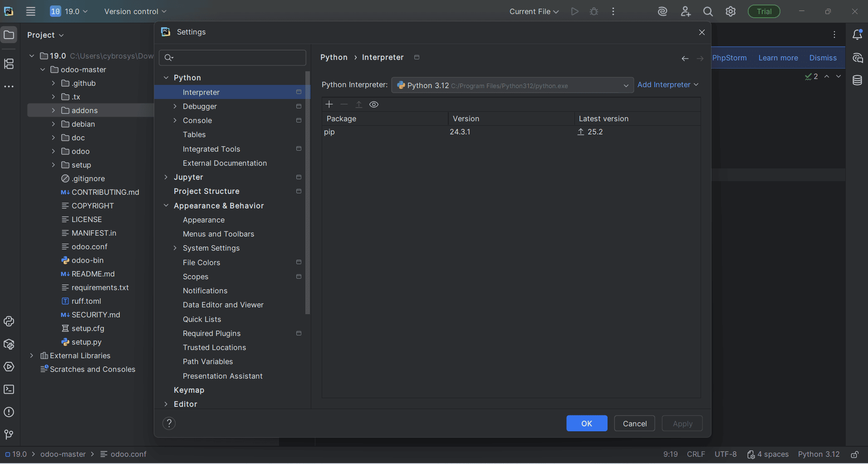Click the Settings help question mark
Viewport: 868px width, 464px height.
click(169, 423)
